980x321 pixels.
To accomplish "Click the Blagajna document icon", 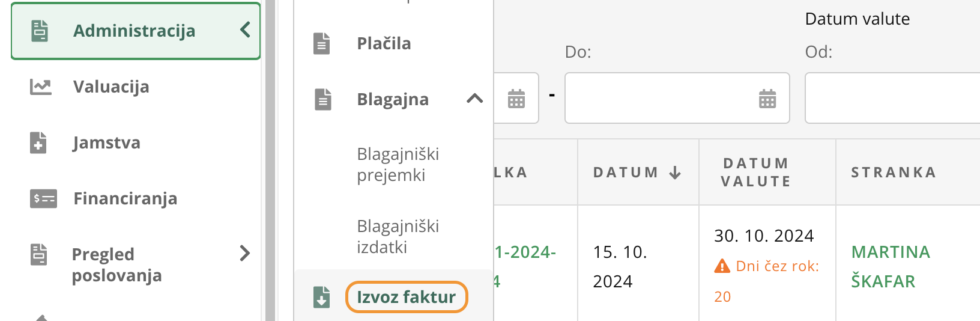I will [323, 99].
